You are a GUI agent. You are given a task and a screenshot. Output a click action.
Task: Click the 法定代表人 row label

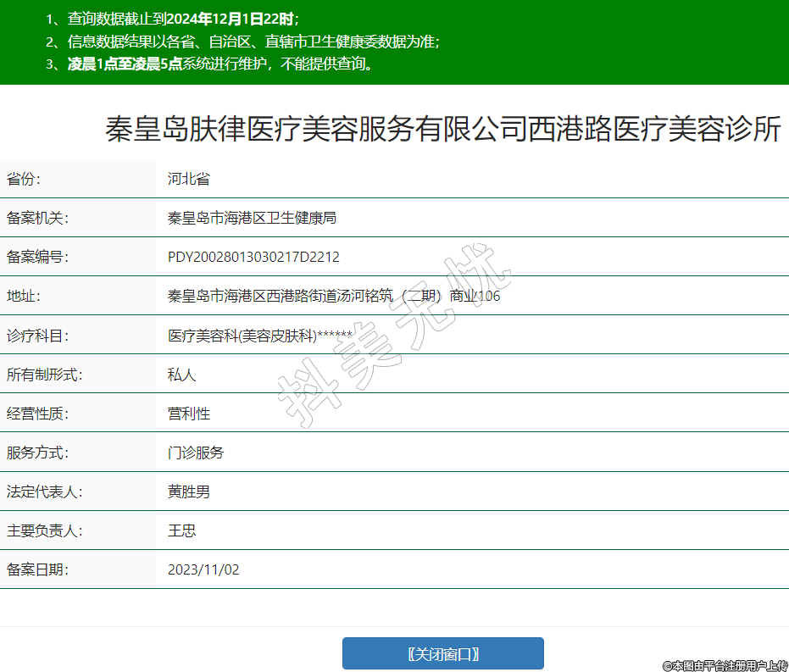point(44,492)
